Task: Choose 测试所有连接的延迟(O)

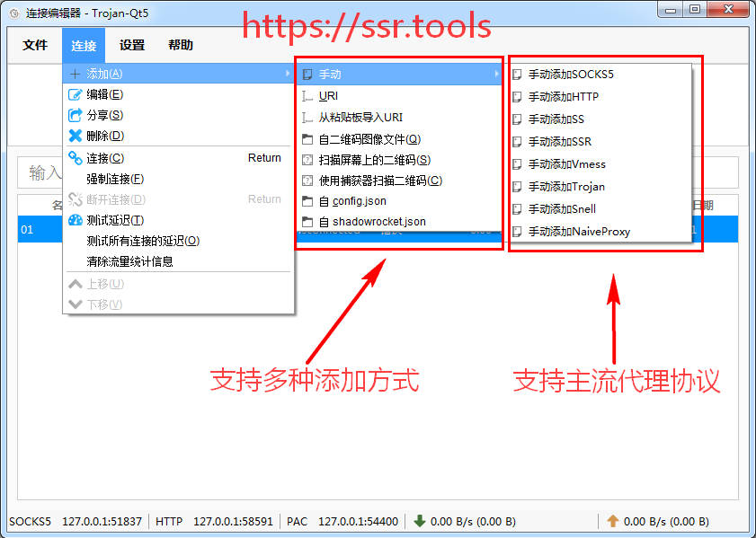Action: point(143,241)
